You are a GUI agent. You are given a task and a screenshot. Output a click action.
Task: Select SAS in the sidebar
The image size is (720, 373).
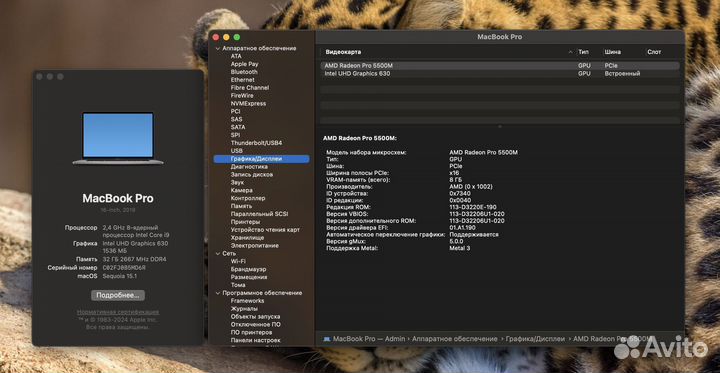click(x=236, y=119)
